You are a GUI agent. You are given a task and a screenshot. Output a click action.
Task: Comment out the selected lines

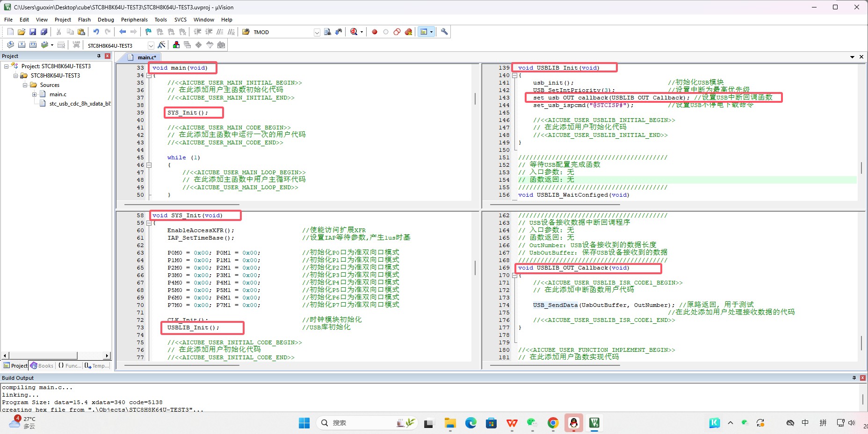point(220,32)
